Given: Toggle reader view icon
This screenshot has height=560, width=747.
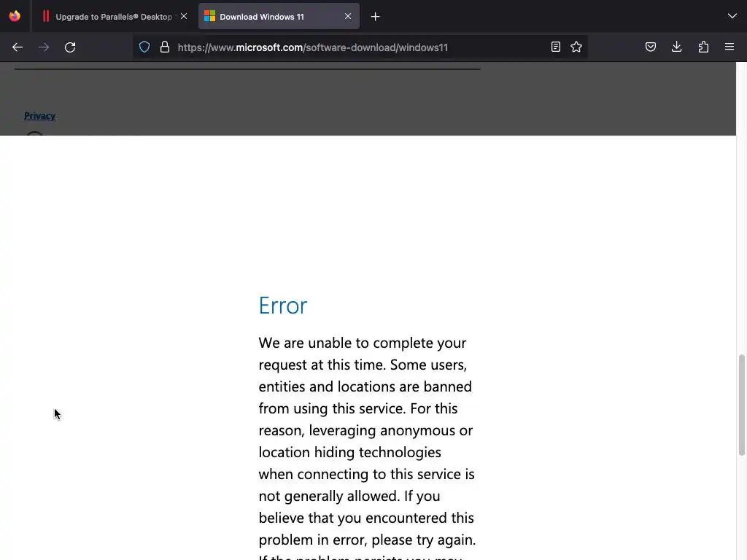Looking at the screenshot, I should click(x=555, y=47).
